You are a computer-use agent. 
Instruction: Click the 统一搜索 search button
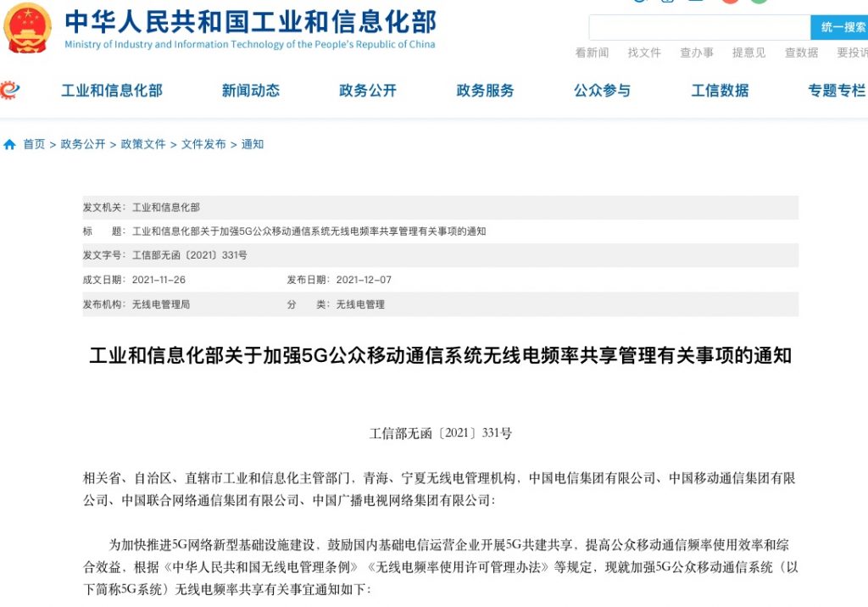click(x=840, y=27)
